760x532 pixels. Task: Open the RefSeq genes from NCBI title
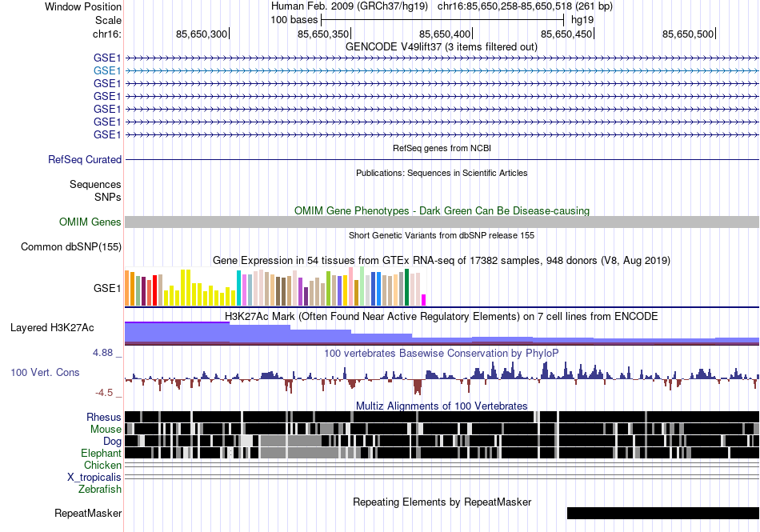coord(442,148)
